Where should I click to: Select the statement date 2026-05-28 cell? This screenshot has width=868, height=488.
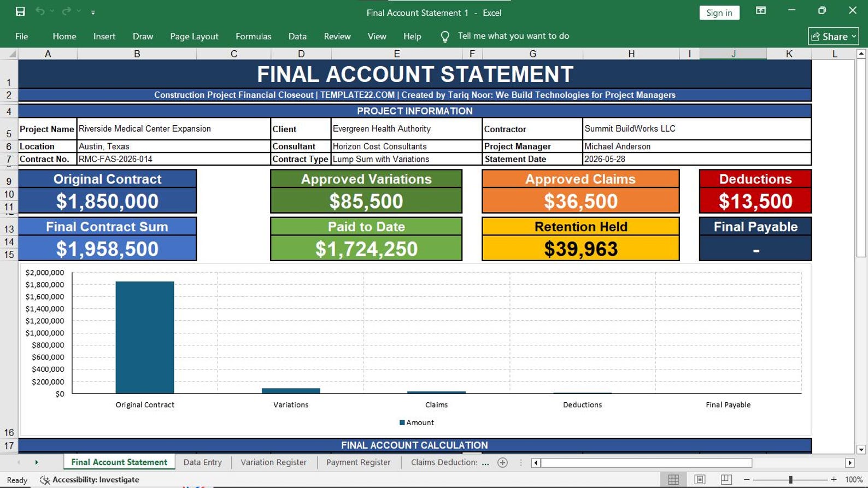tap(697, 159)
